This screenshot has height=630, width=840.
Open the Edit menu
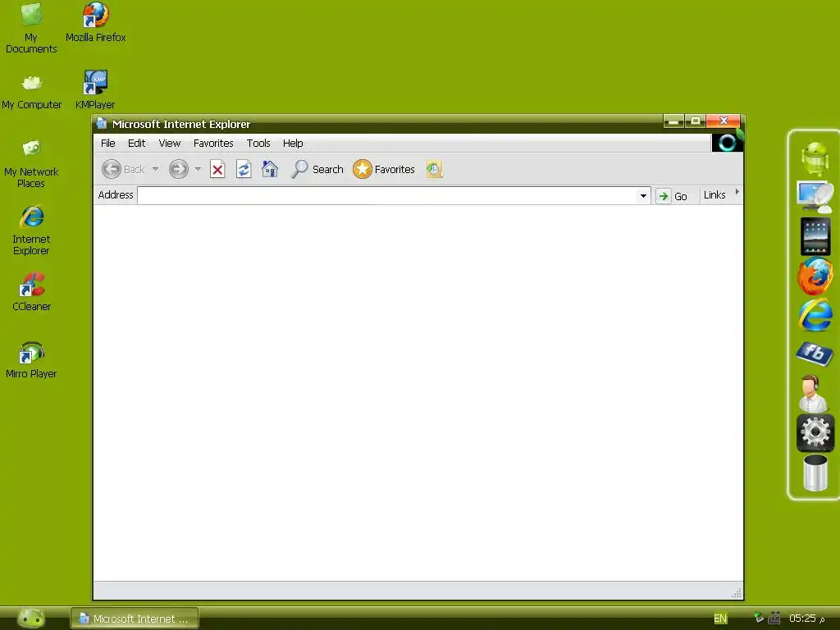[136, 143]
